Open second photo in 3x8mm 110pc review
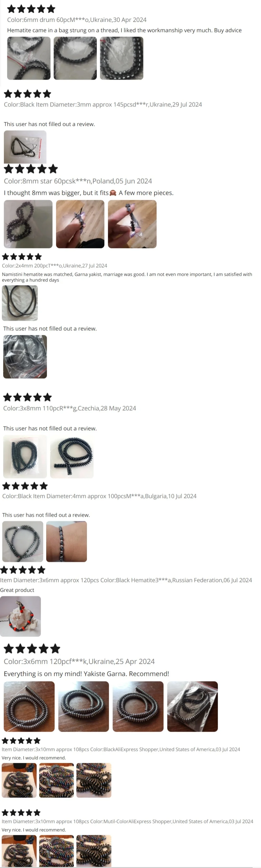 (72, 457)
